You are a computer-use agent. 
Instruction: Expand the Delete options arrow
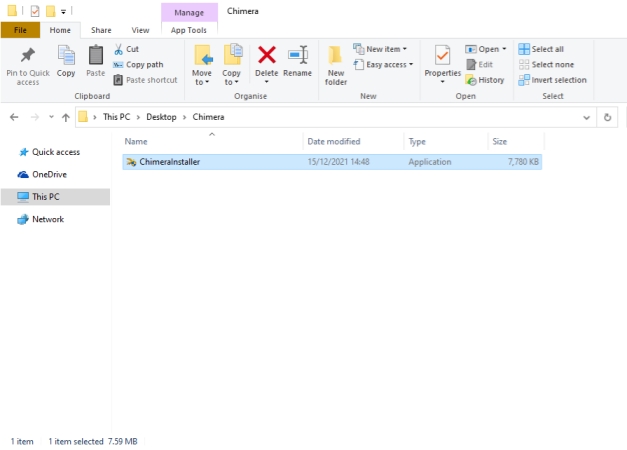[267, 82]
